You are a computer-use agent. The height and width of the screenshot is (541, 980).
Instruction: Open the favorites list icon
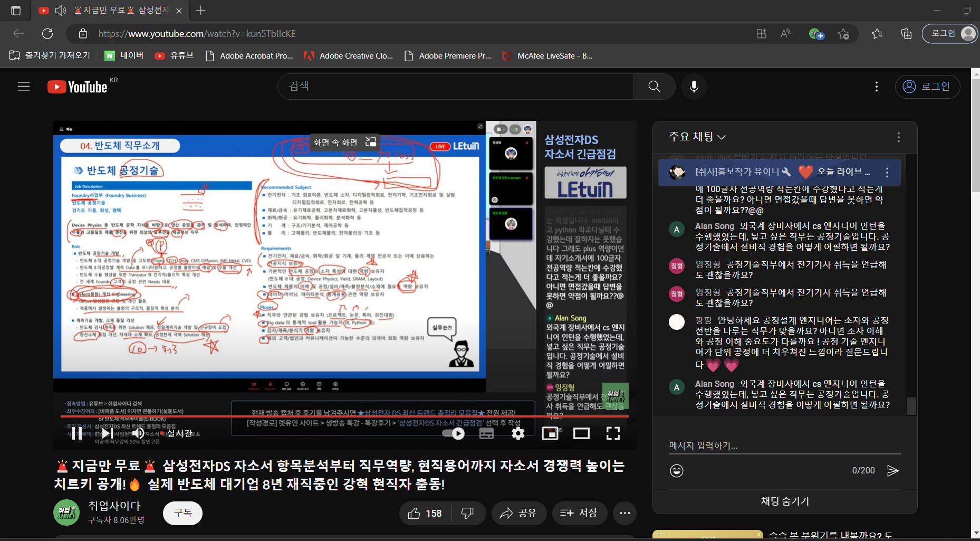(877, 34)
